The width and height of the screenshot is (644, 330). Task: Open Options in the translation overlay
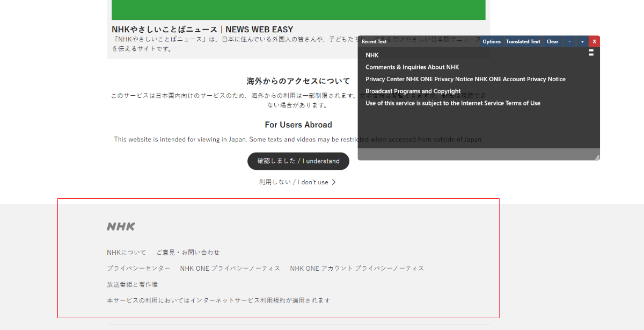[x=491, y=41]
